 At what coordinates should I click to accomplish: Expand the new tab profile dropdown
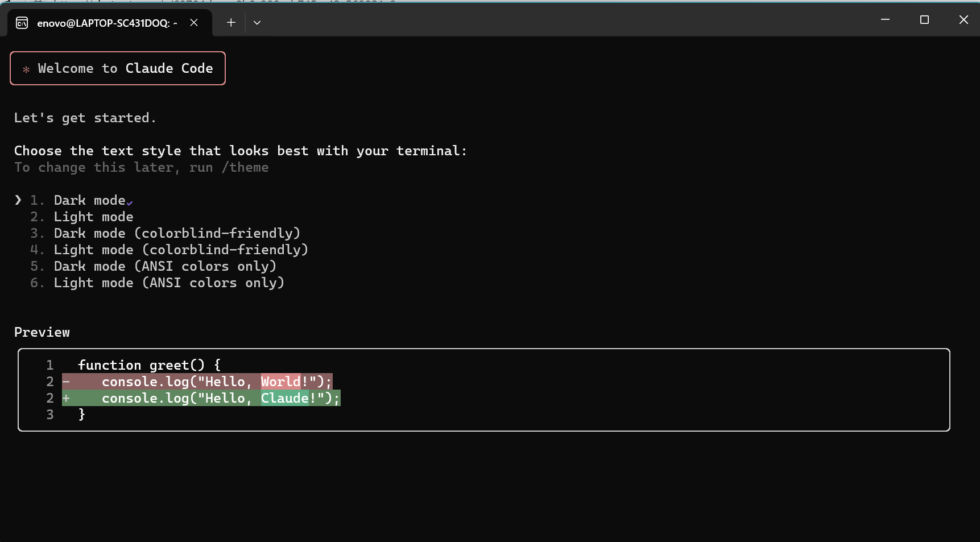click(x=257, y=23)
